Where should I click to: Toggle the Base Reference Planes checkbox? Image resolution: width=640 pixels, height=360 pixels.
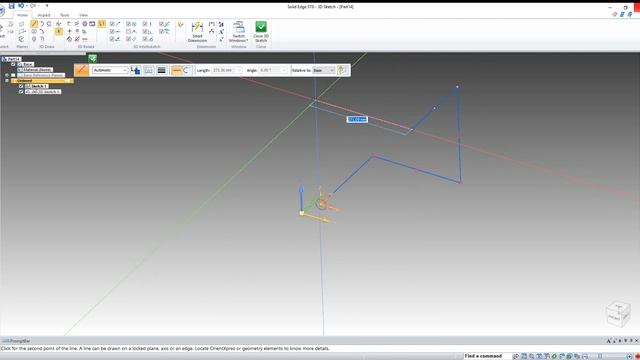click(x=13, y=75)
